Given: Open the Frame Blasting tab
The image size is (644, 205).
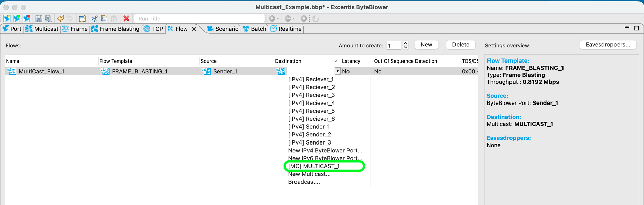Looking at the screenshot, I should (115, 29).
